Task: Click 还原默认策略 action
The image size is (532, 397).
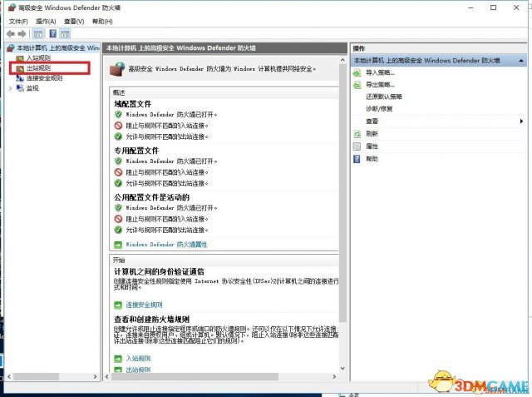Action: pos(384,97)
